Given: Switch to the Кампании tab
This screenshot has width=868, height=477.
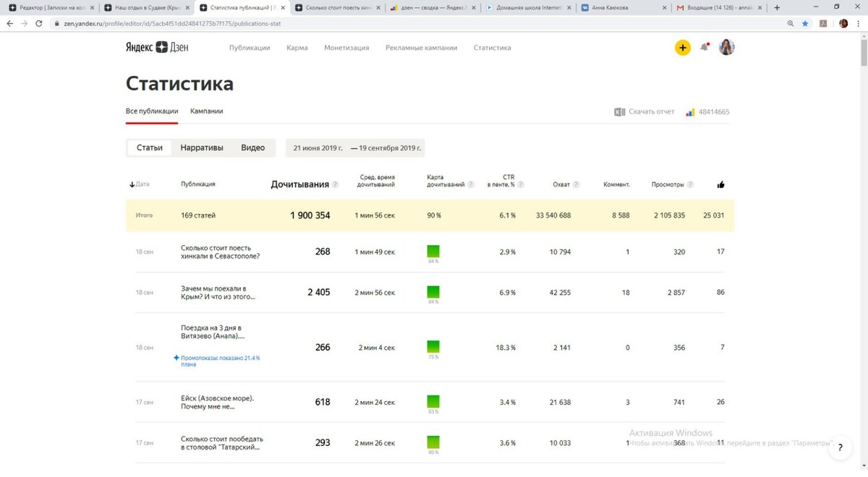Looking at the screenshot, I should pos(207,111).
